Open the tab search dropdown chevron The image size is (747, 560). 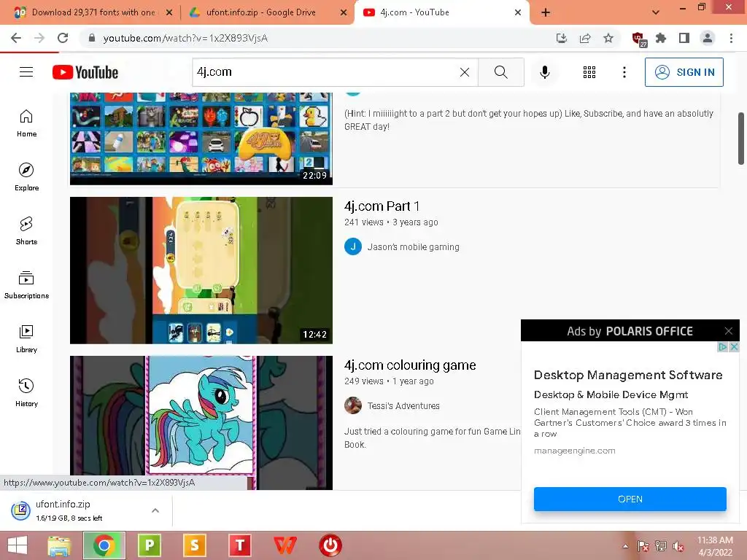tap(656, 12)
